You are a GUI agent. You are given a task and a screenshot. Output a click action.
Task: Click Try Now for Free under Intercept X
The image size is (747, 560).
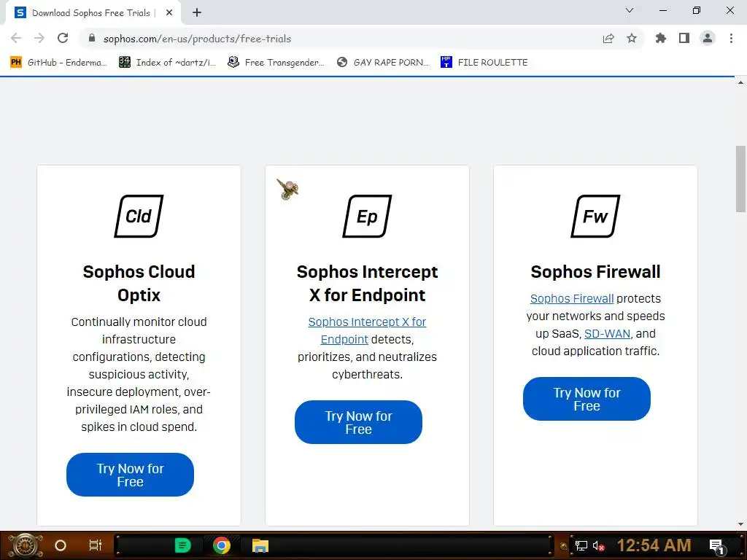(358, 422)
